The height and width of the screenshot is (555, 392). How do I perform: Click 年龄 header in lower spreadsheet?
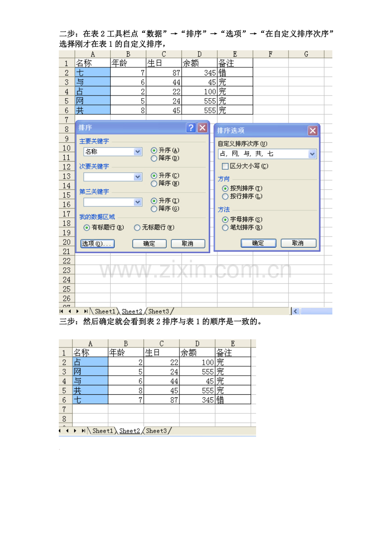(x=126, y=353)
